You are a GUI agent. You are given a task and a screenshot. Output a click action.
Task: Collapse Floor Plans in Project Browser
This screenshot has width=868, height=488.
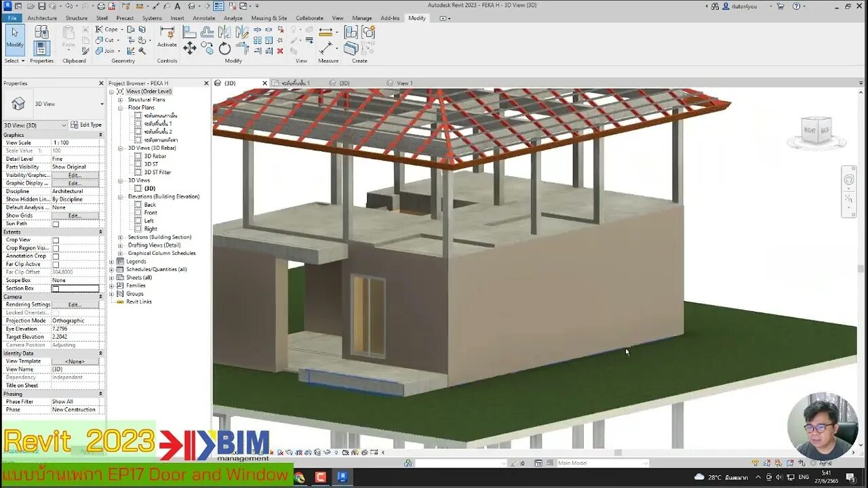coord(121,108)
